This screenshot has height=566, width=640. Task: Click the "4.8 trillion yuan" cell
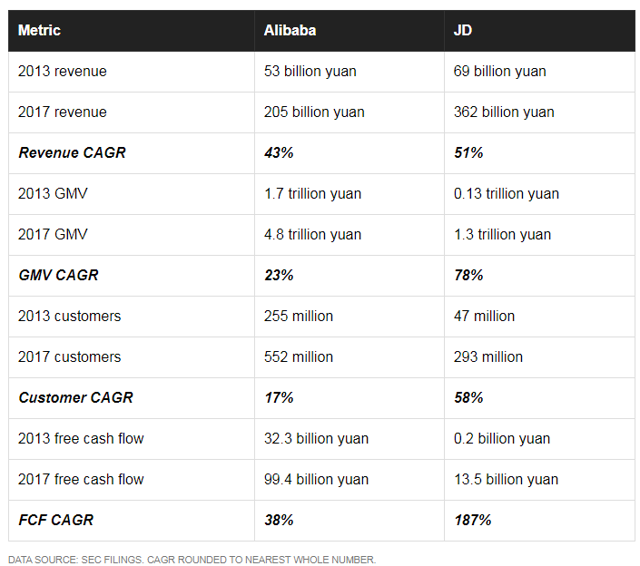(312, 234)
